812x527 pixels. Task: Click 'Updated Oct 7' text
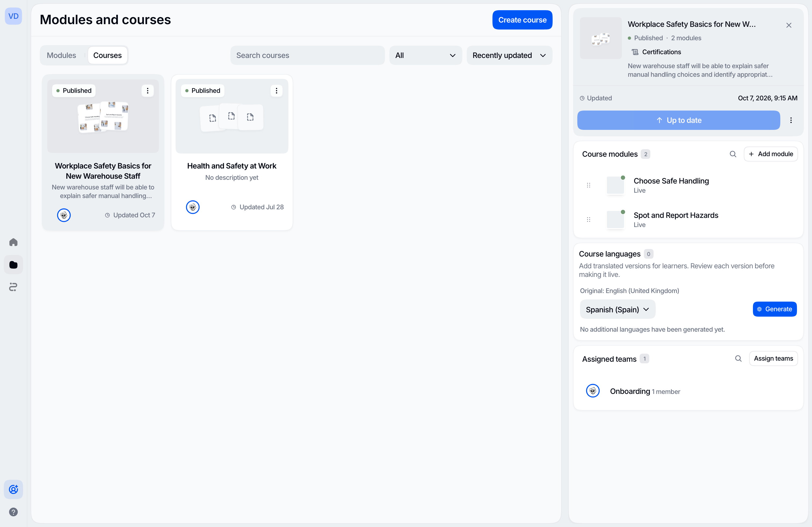[x=134, y=215]
